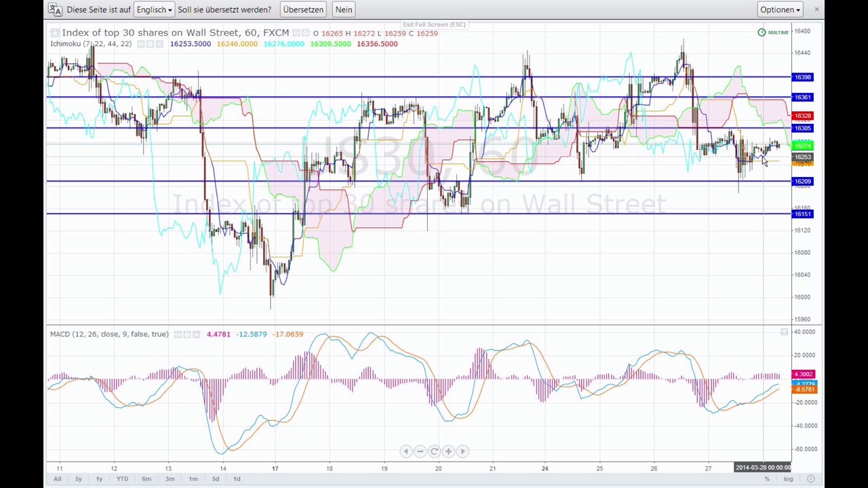Click the 16305 price line label
The height and width of the screenshot is (488, 868).
click(x=802, y=129)
